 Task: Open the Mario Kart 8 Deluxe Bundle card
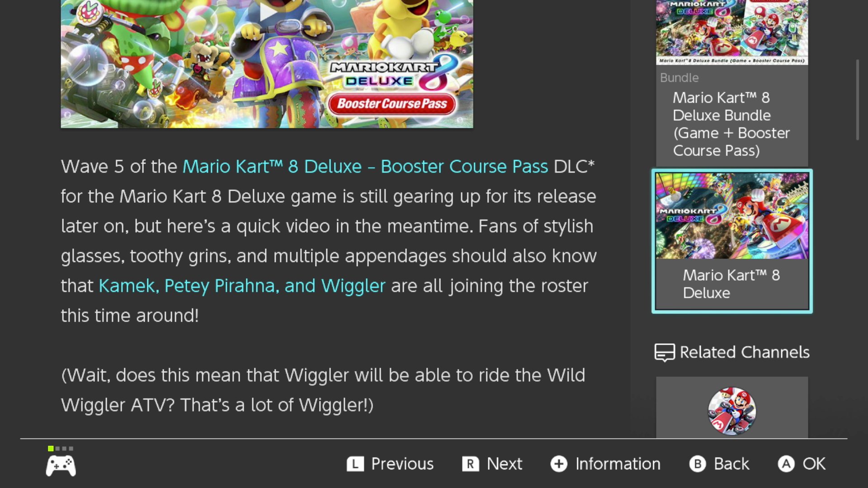(732, 83)
